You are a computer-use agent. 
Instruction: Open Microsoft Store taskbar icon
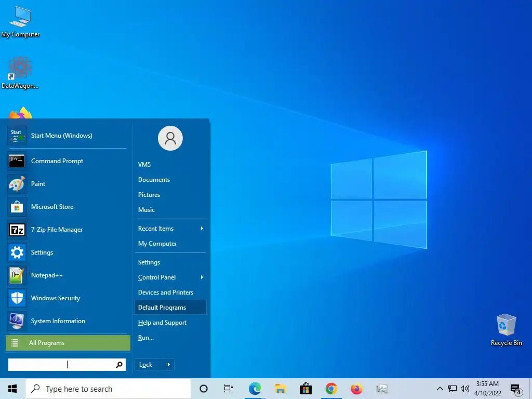tap(305, 389)
